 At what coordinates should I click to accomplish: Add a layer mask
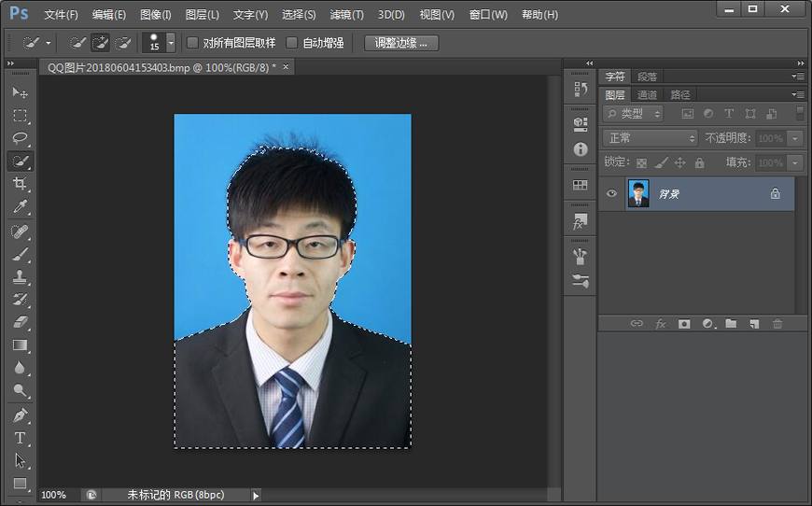tap(684, 324)
